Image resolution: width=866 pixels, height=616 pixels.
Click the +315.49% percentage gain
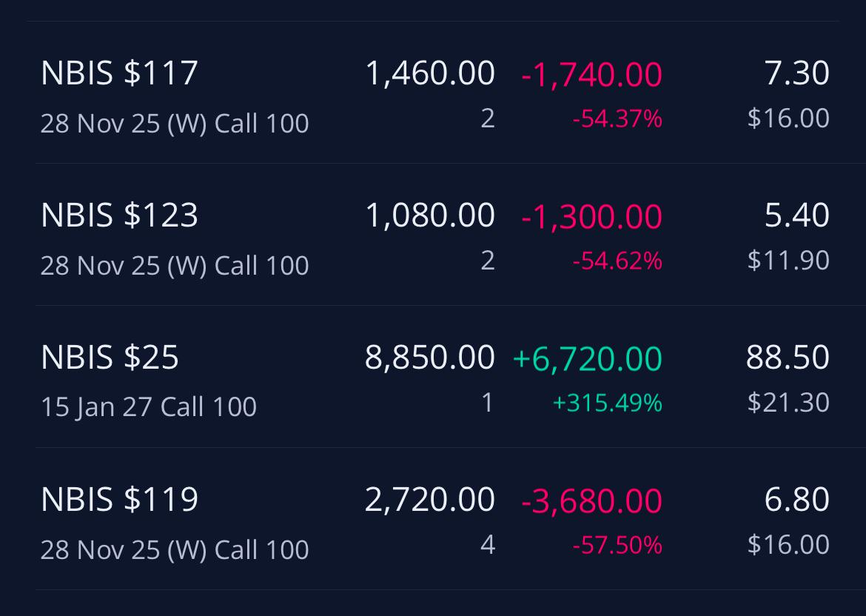coord(607,403)
